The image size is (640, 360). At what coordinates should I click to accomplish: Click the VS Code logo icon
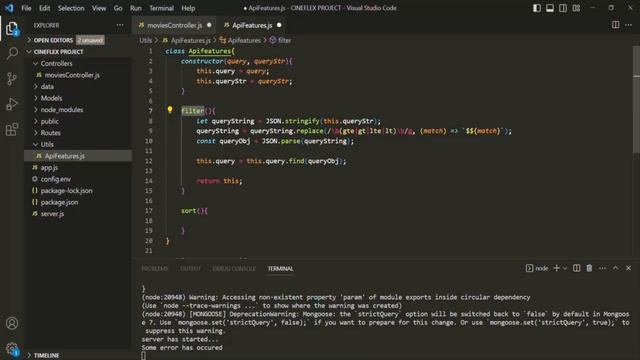pyautogui.click(x=9, y=8)
